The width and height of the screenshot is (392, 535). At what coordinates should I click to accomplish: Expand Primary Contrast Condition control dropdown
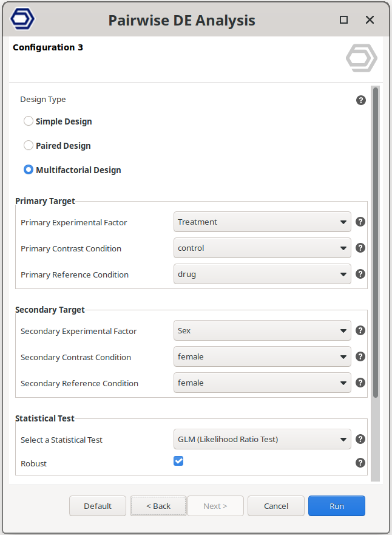(x=262, y=248)
